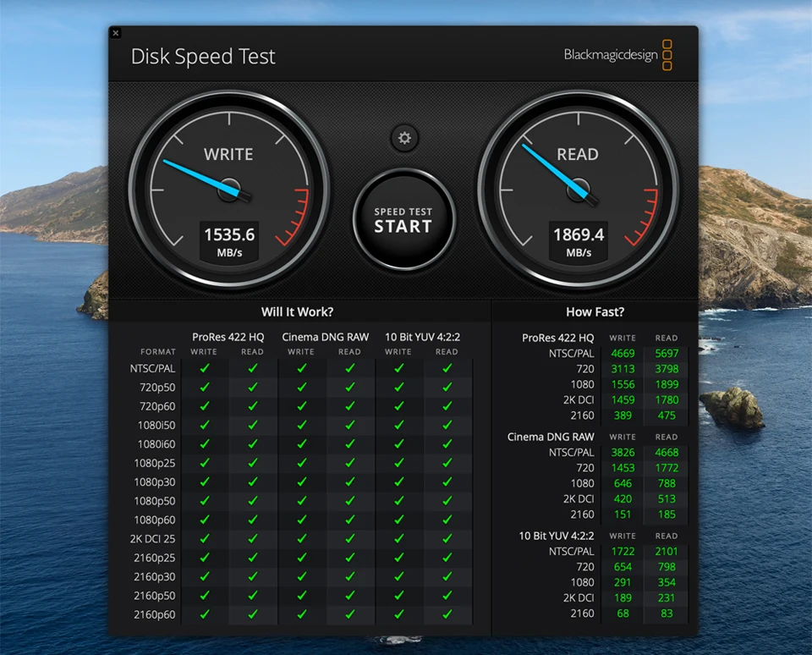Screen dimensions: 812x655
Task: Close the Disk Speed Test window
Action: coord(116,33)
